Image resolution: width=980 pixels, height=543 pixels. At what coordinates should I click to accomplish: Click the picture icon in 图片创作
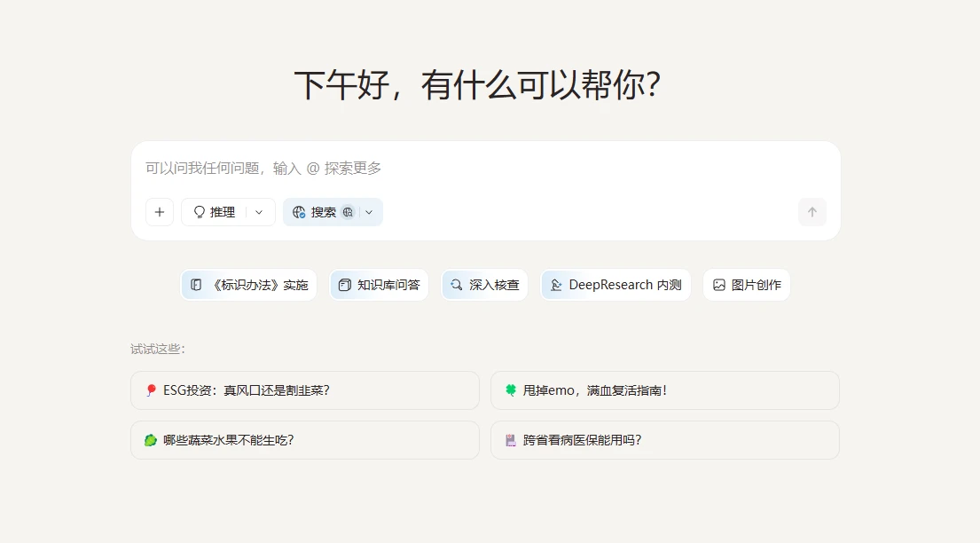coord(719,285)
